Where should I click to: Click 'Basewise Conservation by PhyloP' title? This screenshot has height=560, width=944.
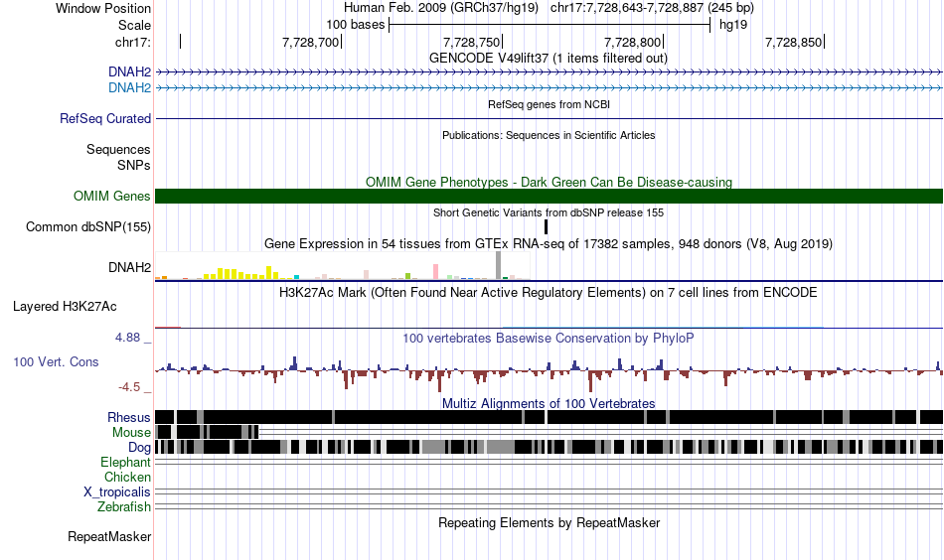click(549, 338)
